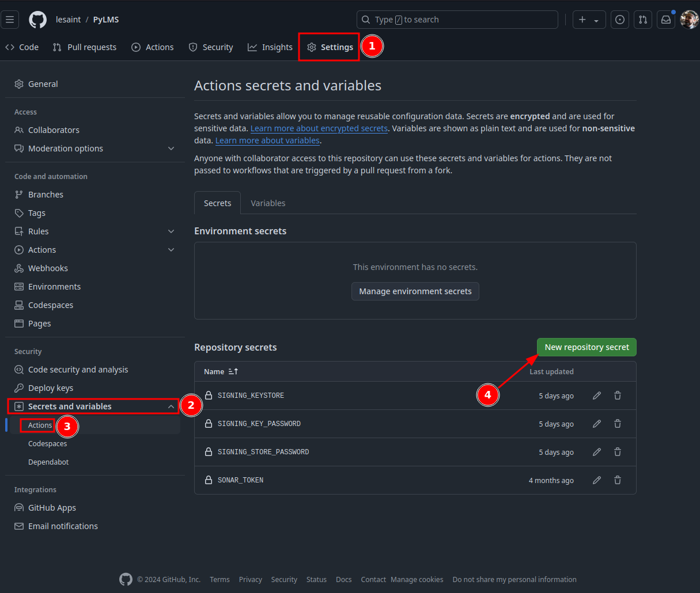This screenshot has width=700, height=593.
Task: Click the search input field
Action: pyautogui.click(x=457, y=20)
